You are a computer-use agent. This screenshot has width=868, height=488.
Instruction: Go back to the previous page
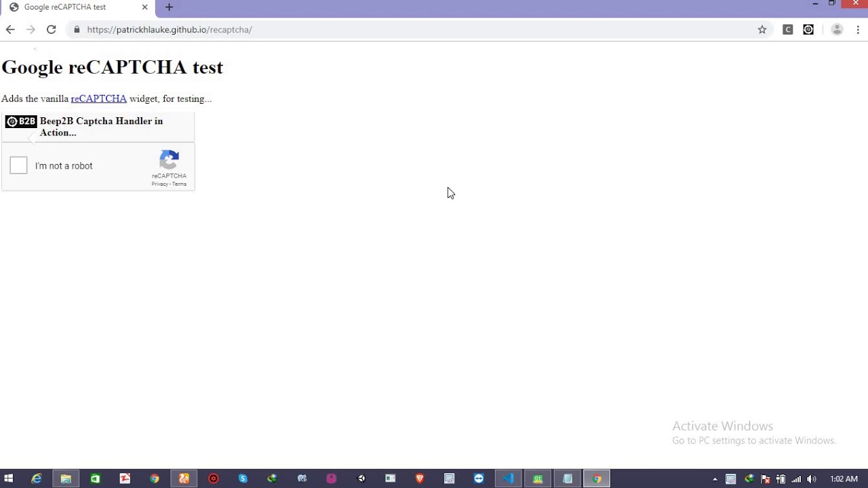10,29
